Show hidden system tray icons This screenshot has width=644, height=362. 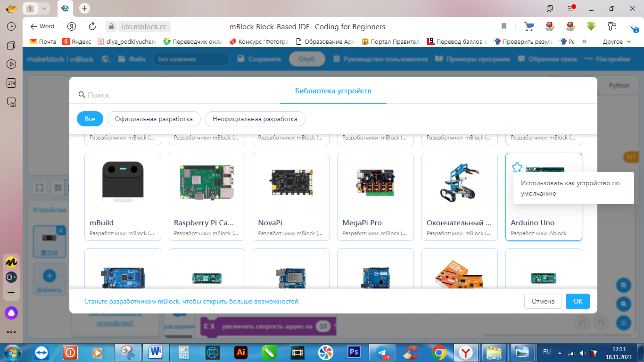[x=560, y=352]
